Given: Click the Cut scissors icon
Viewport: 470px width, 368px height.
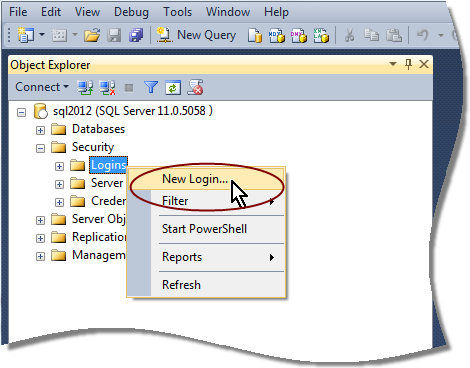Looking at the screenshot, I should pyautogui.click(x=349, y=35).
